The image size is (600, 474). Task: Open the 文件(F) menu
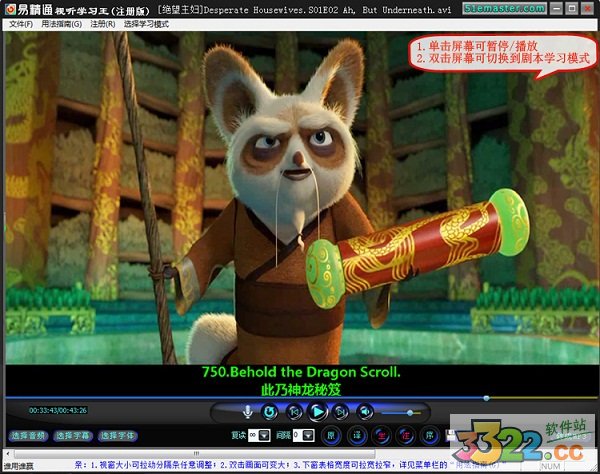(x=21, y=24)
